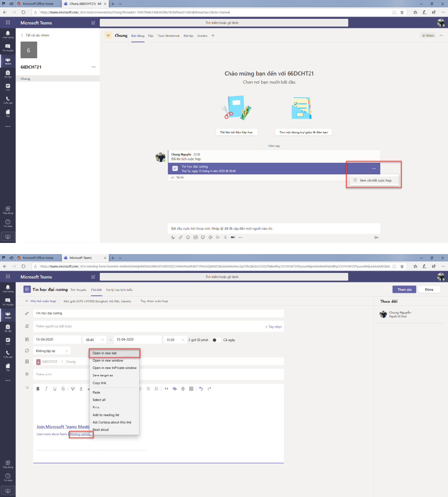Click the Đóng close button

(429, 290)
